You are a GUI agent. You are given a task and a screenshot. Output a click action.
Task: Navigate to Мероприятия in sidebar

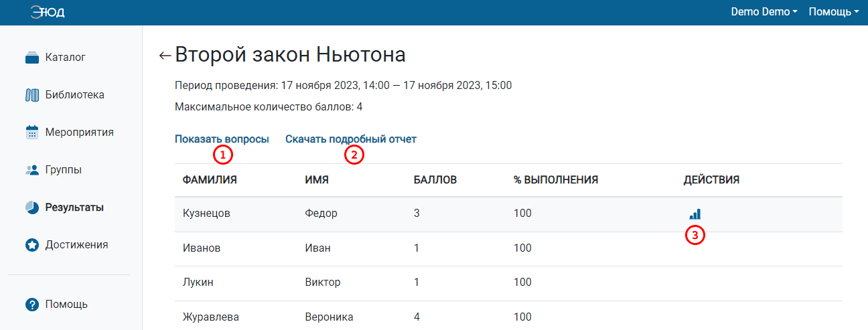click(80, 133)
